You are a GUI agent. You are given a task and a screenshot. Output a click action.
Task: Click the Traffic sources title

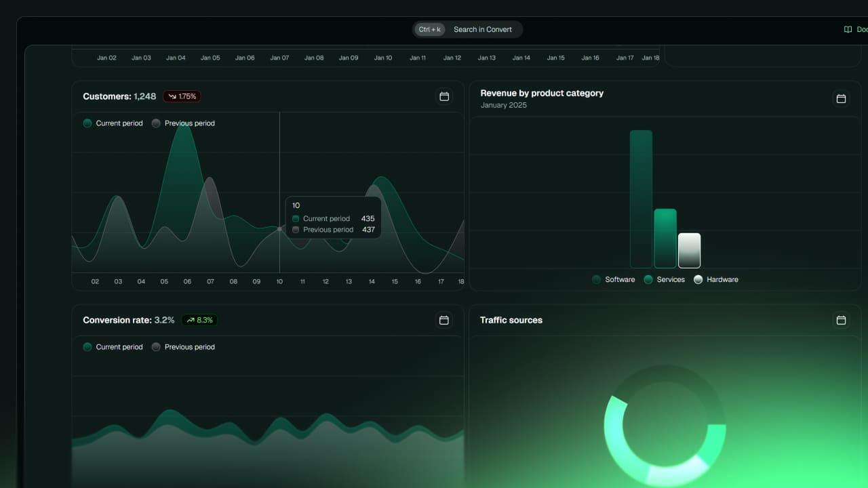[x=511, y=320]
